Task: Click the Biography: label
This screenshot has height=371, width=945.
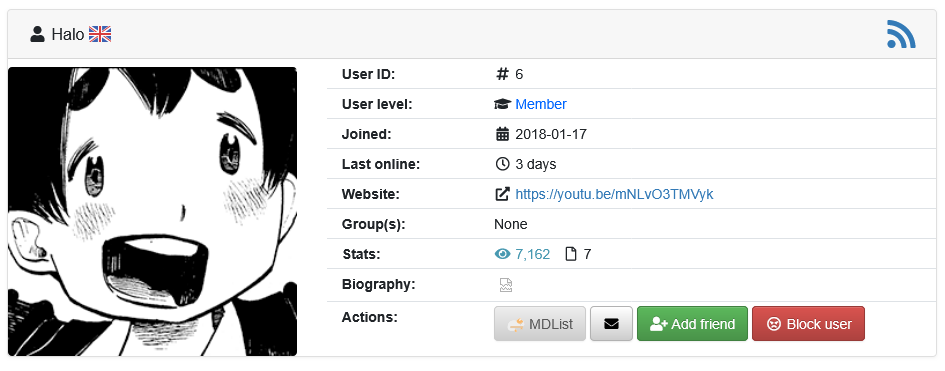Action: [378, 284]
